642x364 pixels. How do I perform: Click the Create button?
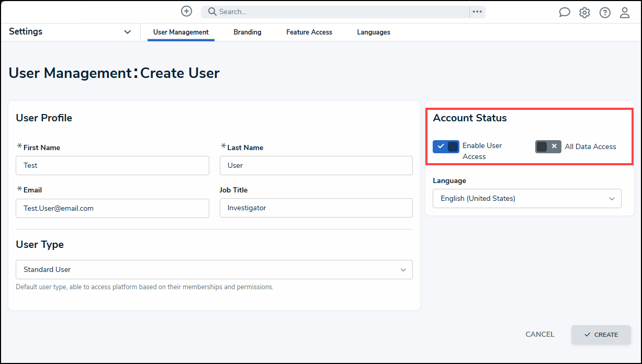point(601,335)
